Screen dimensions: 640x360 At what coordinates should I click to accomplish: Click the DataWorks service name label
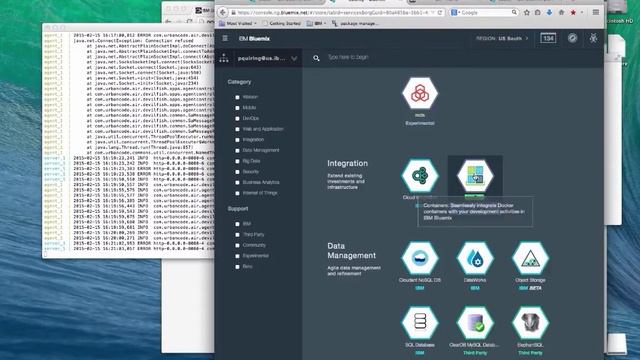pyautogui.click(x=475, y=280)
